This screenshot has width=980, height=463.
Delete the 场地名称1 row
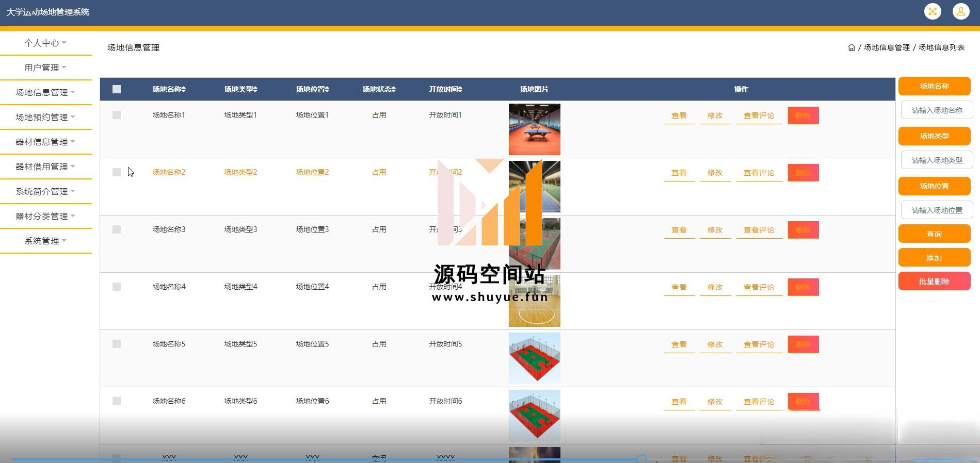(x=803, y=115)
